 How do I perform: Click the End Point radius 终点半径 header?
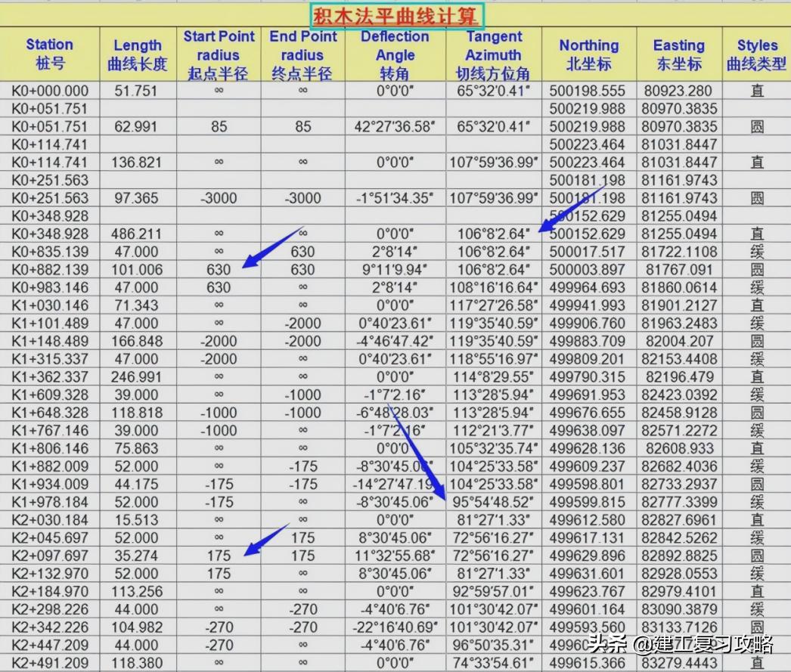pyautogui.click(x=302, y=54)
